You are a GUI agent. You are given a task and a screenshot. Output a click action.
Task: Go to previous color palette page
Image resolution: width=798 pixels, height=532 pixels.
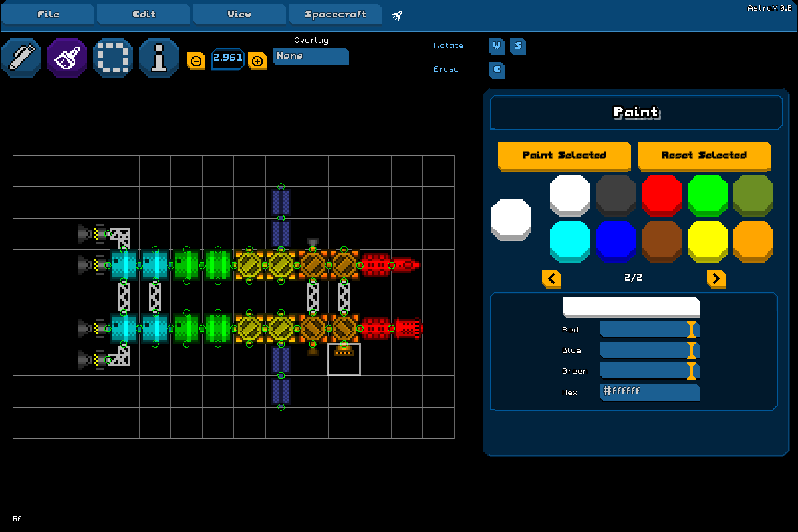point(551,278)
